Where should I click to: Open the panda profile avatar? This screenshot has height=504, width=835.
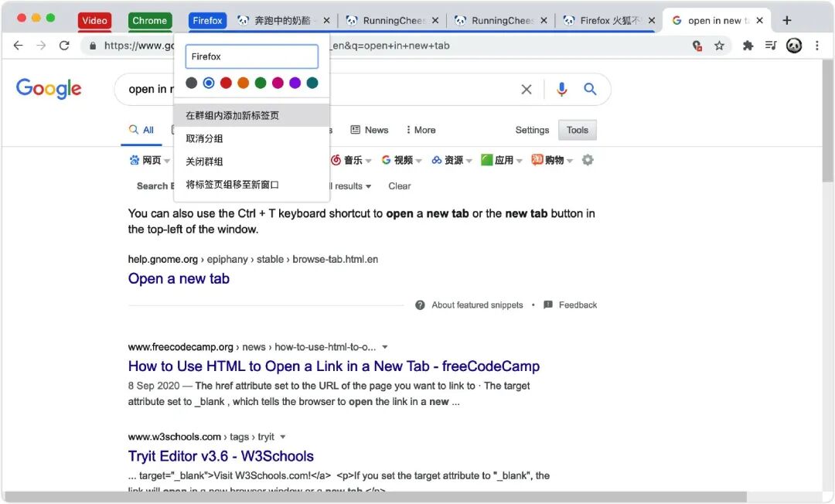click(x=793, y=46)
